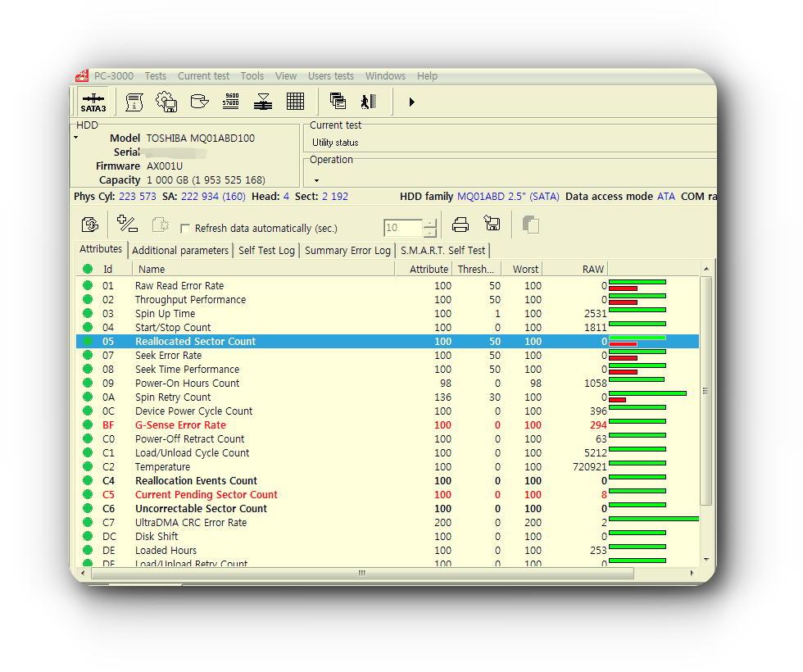Click the greyed-out settings page icon

coord(161,225)
